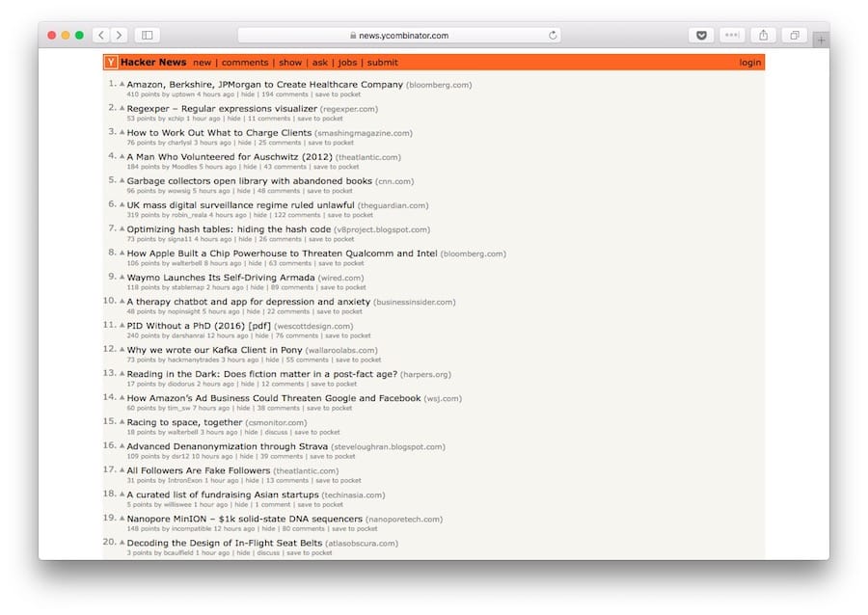Image resolution: width=868 pixels, height=615 pixels.
Task: Open a new tab with the plus icon
Action: 820,41
